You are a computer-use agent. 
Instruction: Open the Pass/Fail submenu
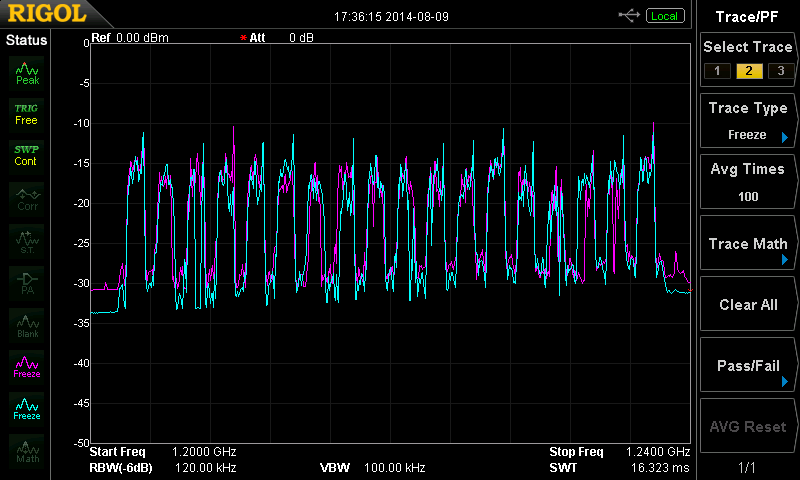(748, 366)
